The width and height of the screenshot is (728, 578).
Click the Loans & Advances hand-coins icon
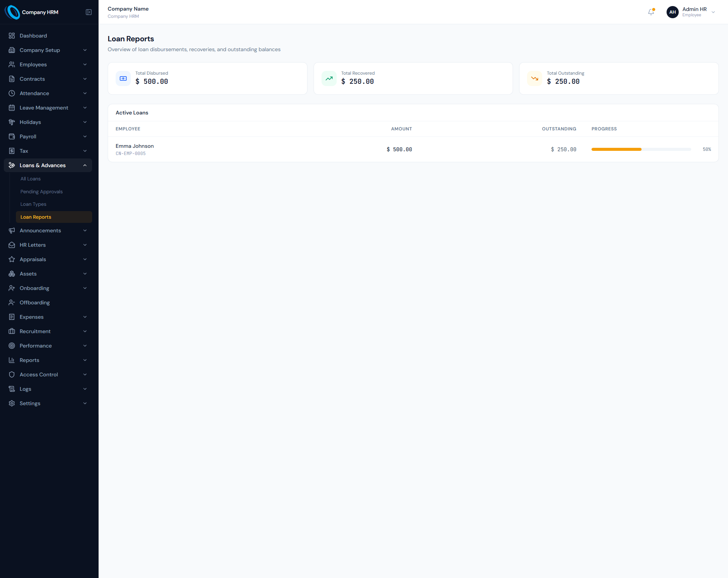point(12,165)
